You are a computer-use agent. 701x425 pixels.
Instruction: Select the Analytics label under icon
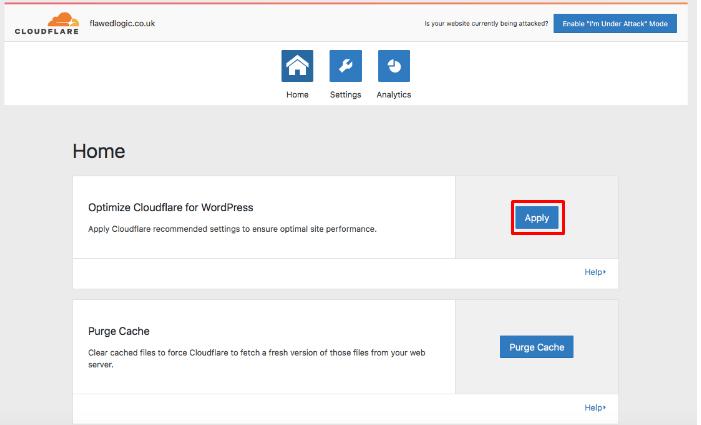(x=394, y=95)
